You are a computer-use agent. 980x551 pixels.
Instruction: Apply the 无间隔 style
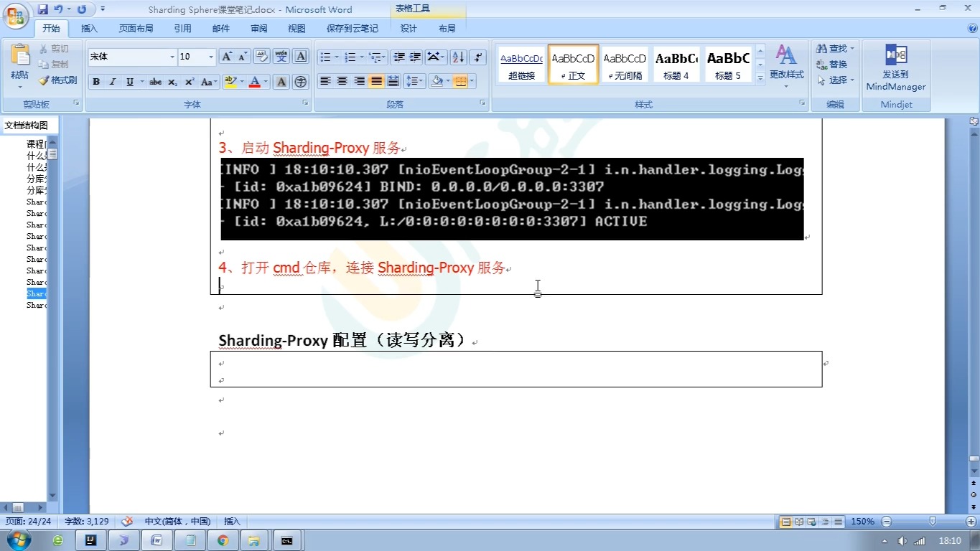(x=625, y=65)
